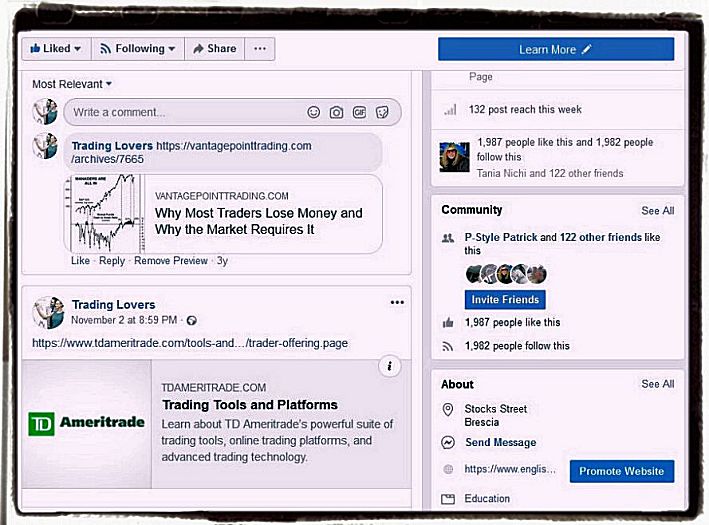Click See All in About section
This screenshot has height=525, width=709.
(657, 384)
